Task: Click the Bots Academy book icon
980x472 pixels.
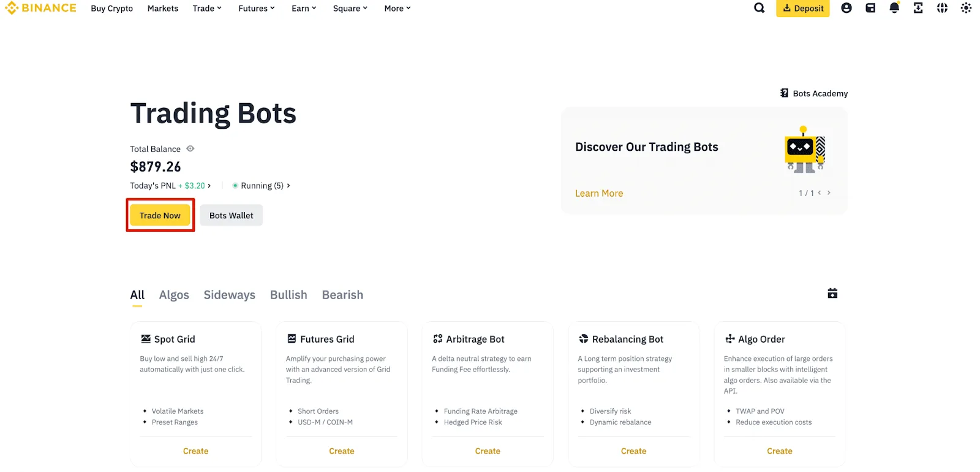Action: point(784,93)
